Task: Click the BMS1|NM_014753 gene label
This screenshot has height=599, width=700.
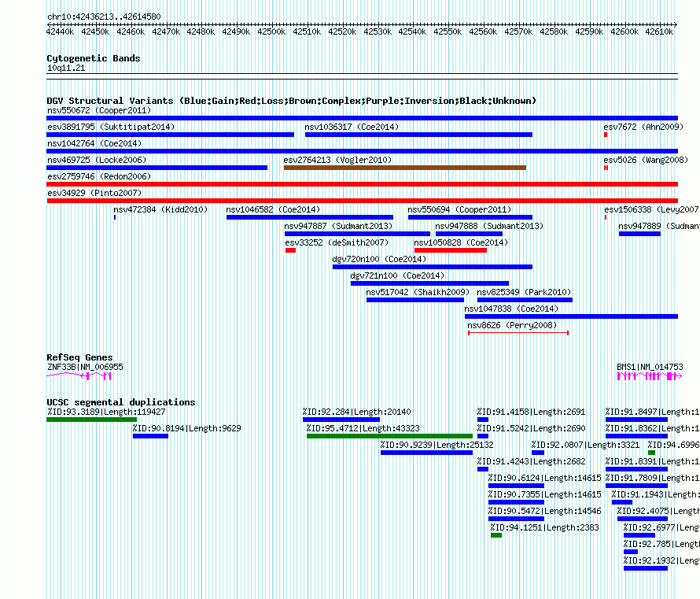Action: tap(650, 367)
